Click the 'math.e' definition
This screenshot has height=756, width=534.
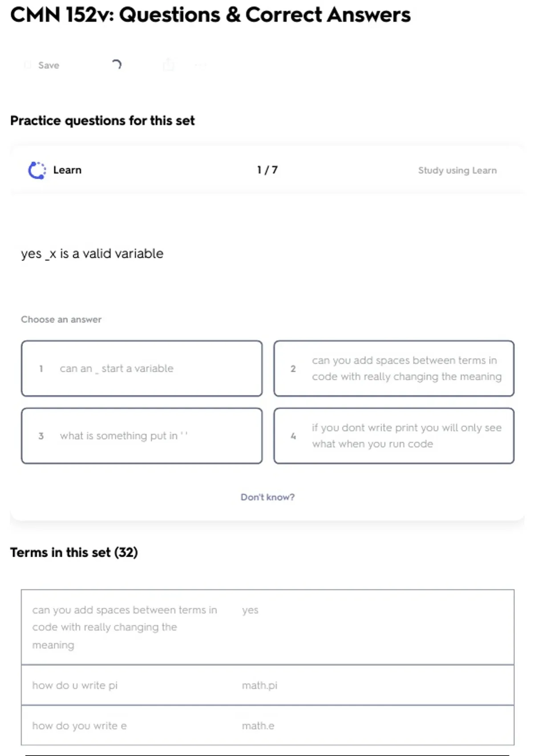(x=258, y=726)
